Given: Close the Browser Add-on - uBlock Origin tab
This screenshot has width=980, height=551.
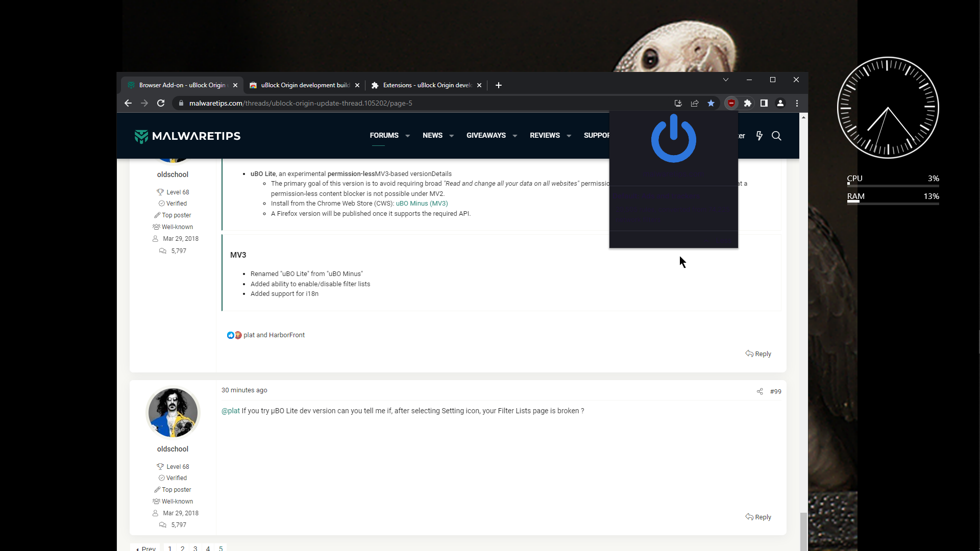Looking at the screenshot, I should click(235, 85).
